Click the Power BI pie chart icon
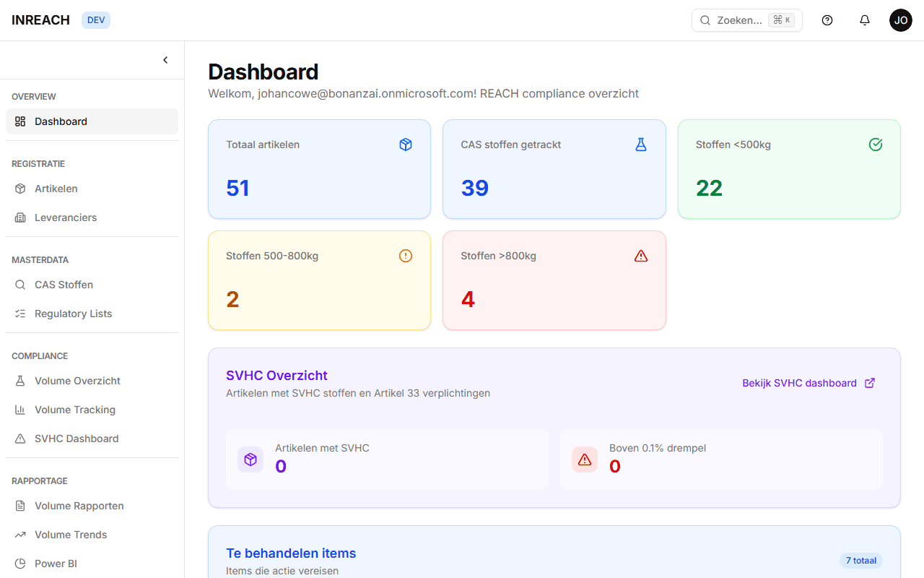Screen dimensions: 924x578 point(20,564)
